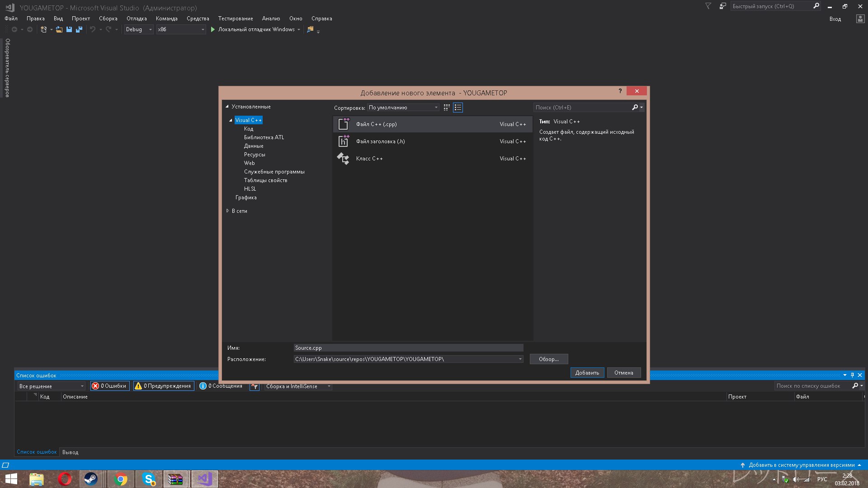Click the Обзор... browse button
The image size is (868, 488).
coord(549,359)
